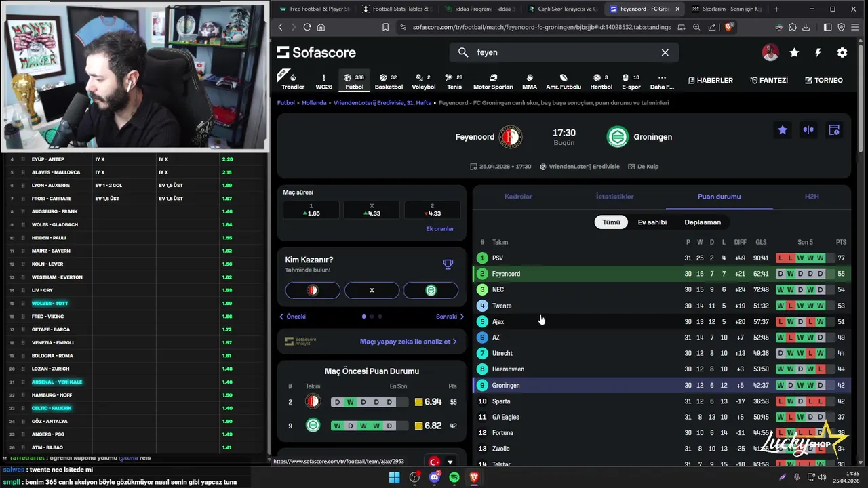The height and width of the screenshot is (488, 868).
Task: Open the Puan durumu tab
Action: [x=719, y=197]
